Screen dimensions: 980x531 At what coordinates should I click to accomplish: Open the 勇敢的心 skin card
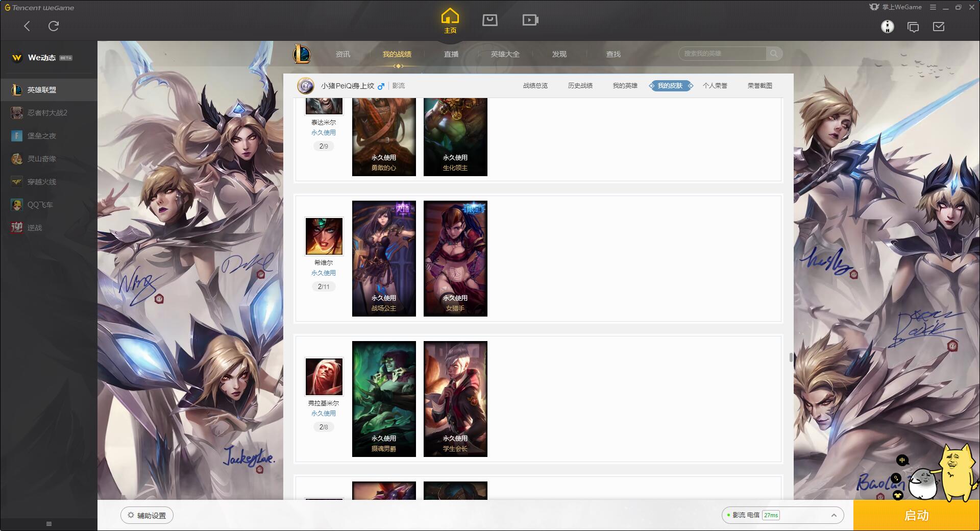pyautogui.click(x=384, y=137)
